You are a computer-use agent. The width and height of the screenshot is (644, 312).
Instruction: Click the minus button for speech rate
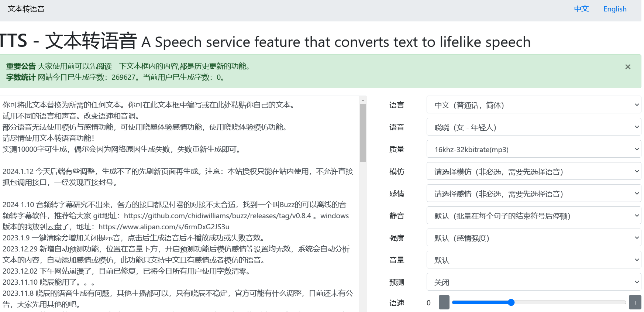(444, 302)
